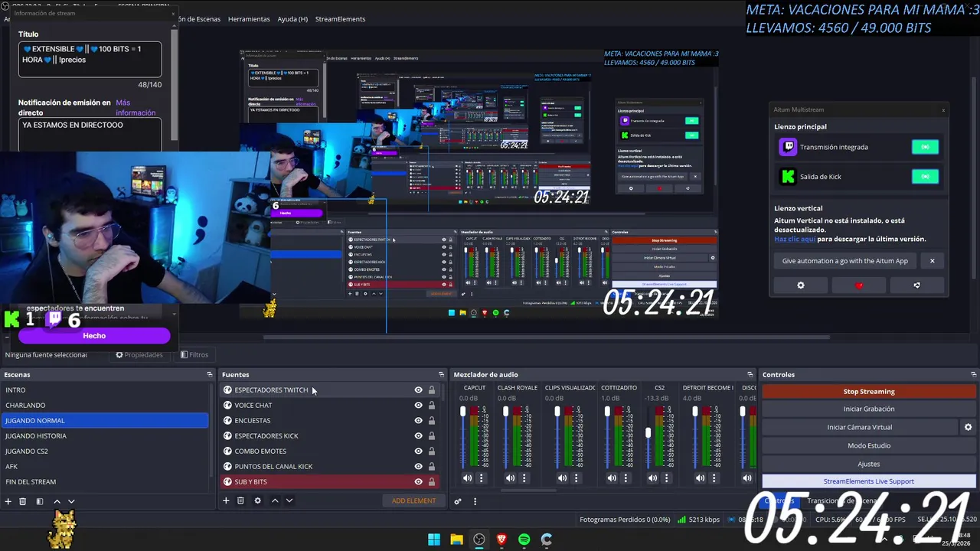The height and width of the screenshot is (551, 980).
Task: Open the Windows Start menu
Action: [434, 540]
